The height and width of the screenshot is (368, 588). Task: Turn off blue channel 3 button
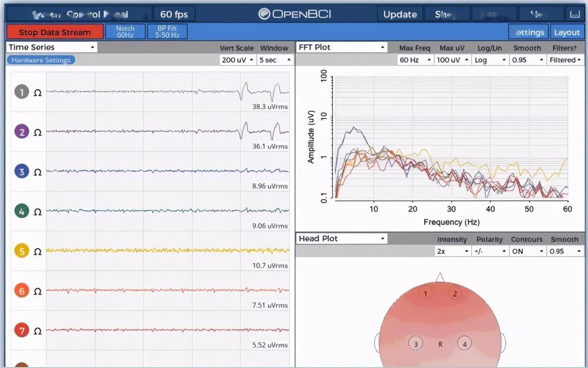tap(22, 172)
